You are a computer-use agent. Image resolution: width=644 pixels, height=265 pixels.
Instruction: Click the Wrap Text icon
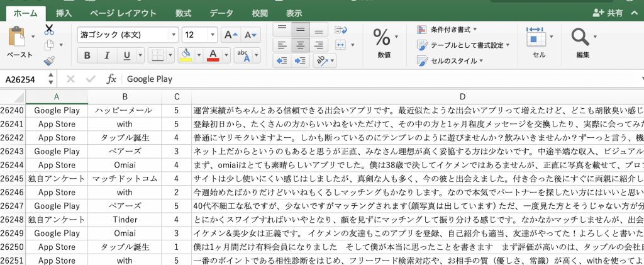pos(341,30)
